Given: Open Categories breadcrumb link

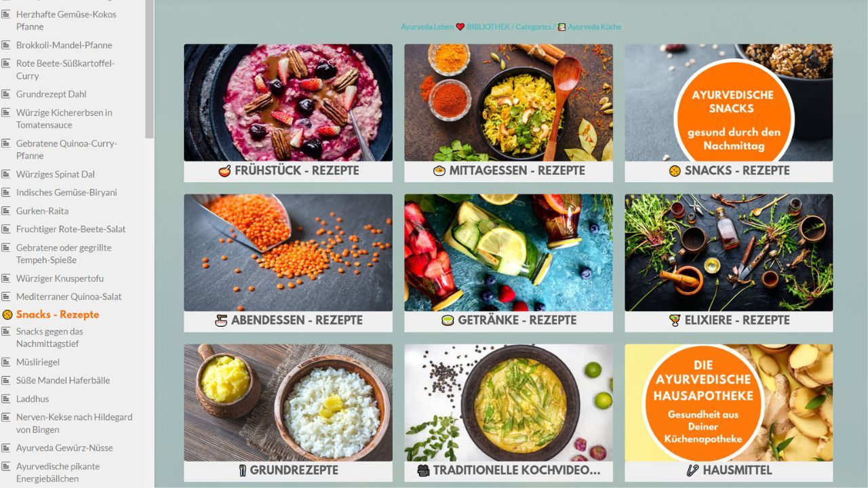Looking at the screenshot, I should (533, 27).
